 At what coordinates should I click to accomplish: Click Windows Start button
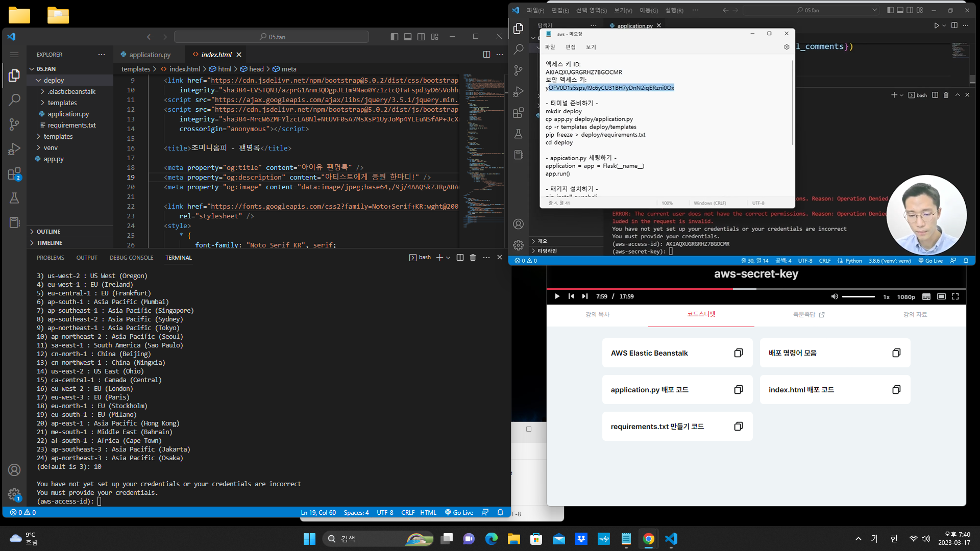coord(309,539)
